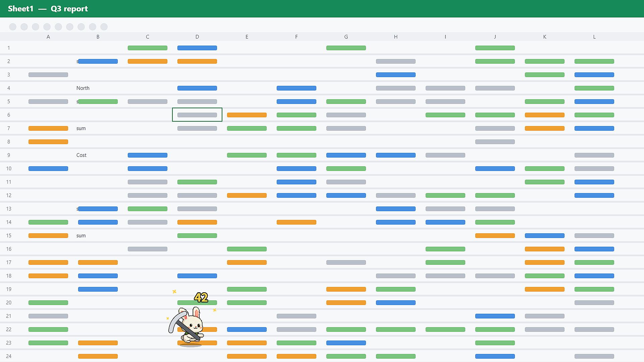Click the blue cell in A10

click(x=48, y=169)
